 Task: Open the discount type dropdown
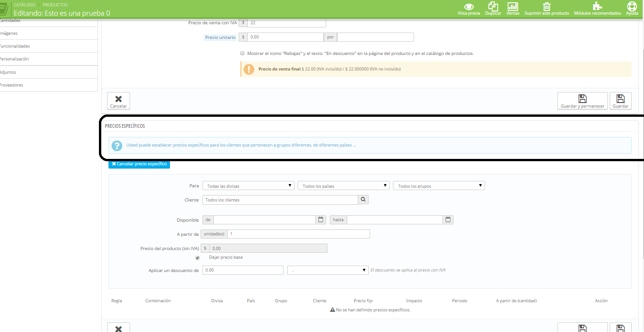tap(327, 270)
